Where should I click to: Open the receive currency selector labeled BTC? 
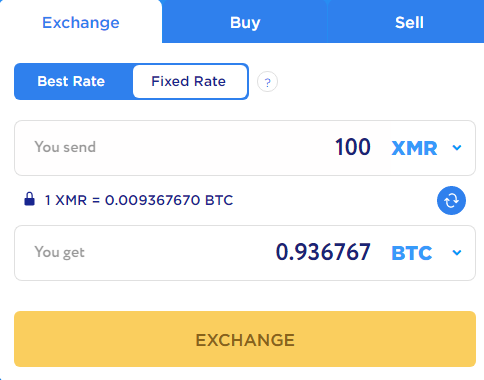click(412, 253)
